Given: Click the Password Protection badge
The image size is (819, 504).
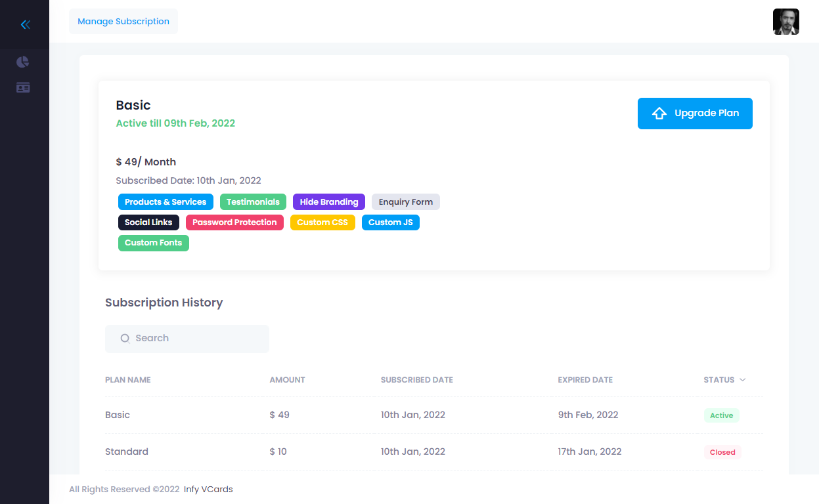Looking at the screenshot, I should 234,222.
